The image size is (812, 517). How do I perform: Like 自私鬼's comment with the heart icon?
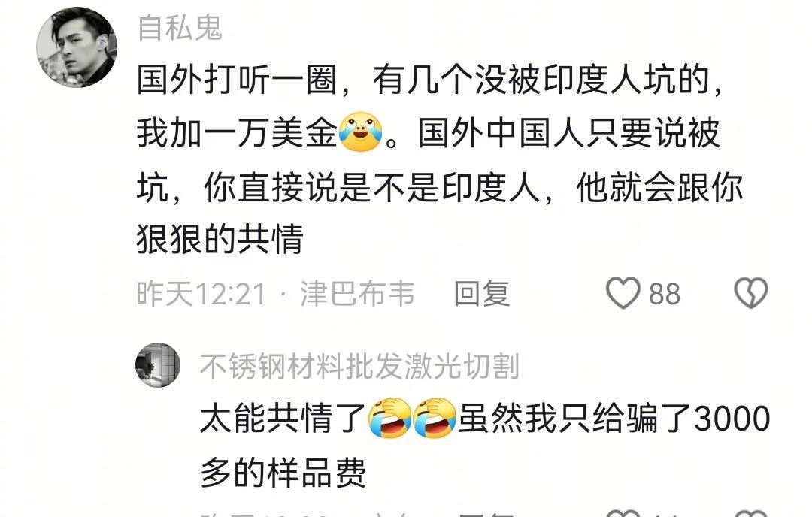pyautogui.click(x=623, y=293)
